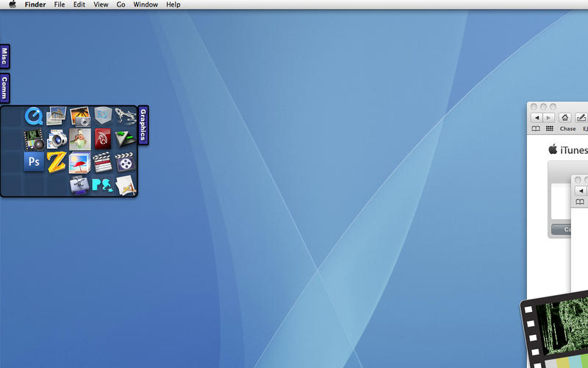Open the beach umbrella photo app
Screen dimensions: 588x368
[x=79, y=162]
